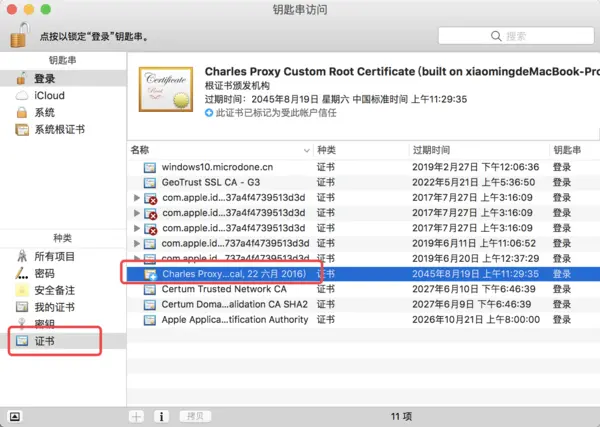Show the 密钥 category
600x427 pixels.
tap(63, 324)
